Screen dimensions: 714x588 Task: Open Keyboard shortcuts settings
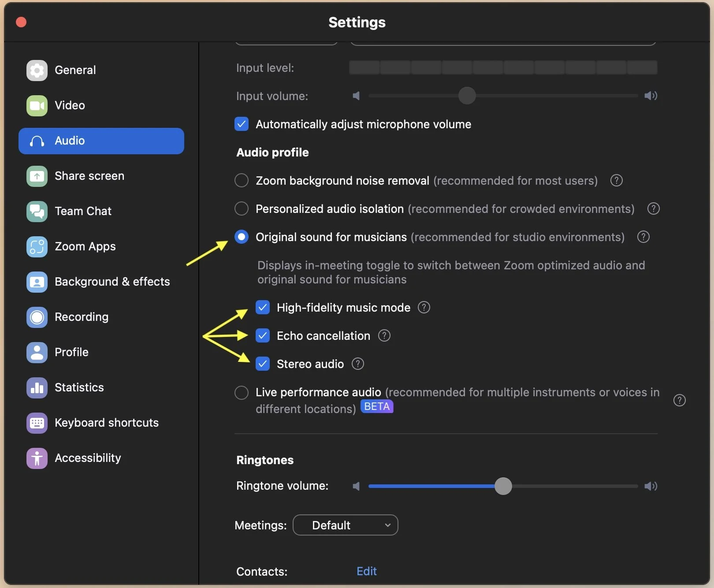tap(101, 423)
